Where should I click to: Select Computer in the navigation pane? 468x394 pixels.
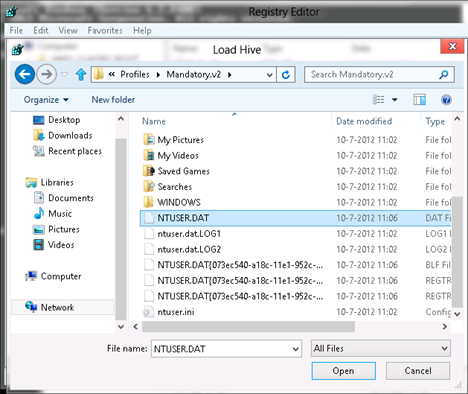pos(53,276)
